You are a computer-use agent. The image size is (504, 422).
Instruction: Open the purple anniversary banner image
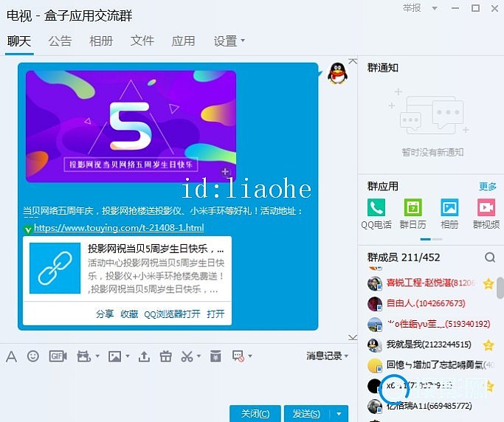[131, 126]
